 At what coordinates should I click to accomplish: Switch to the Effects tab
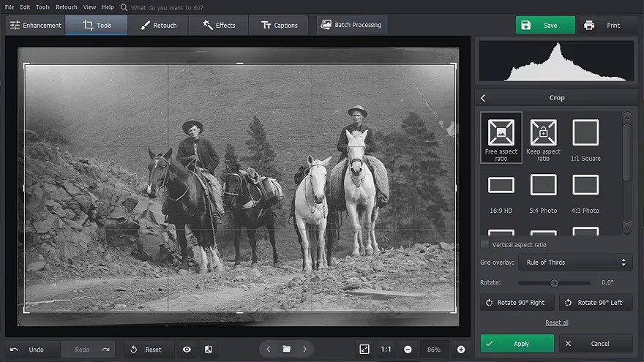pos(219,25)
